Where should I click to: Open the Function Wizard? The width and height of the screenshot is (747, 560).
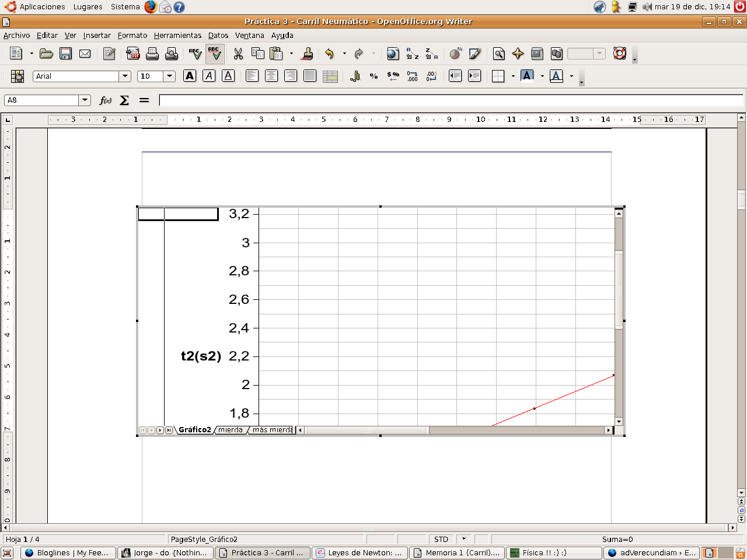(x=106, y=100)
